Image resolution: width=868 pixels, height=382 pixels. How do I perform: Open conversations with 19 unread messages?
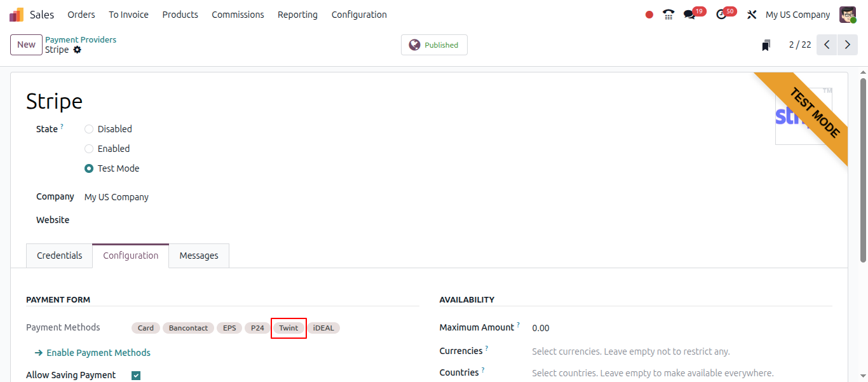[694, 13]
